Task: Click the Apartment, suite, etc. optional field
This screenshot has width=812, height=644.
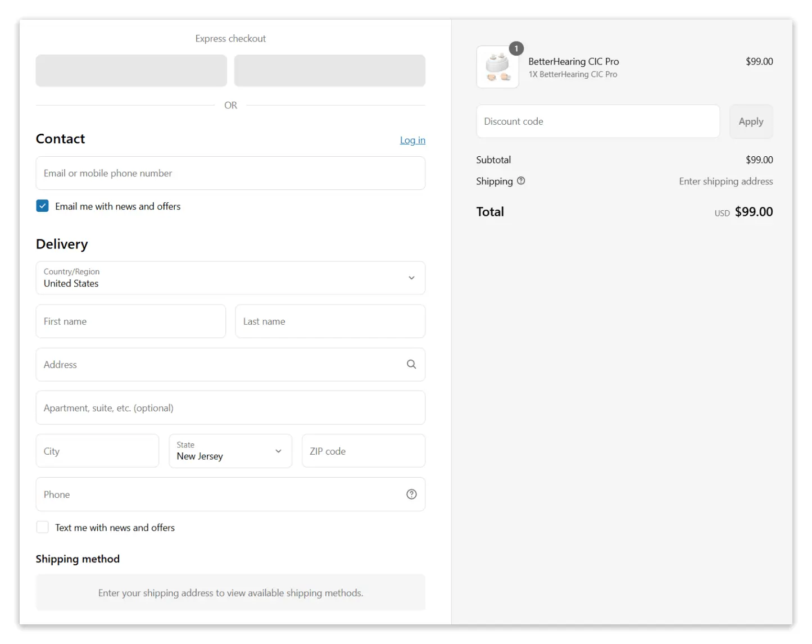Action: (230, 407)
